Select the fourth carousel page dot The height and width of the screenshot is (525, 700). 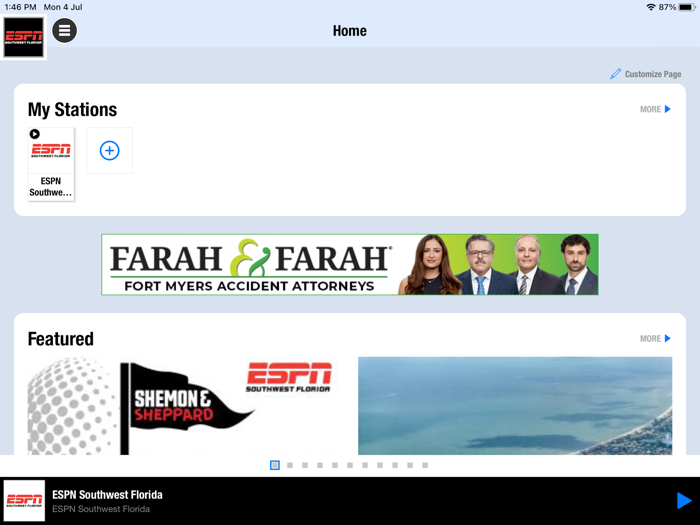320,466
